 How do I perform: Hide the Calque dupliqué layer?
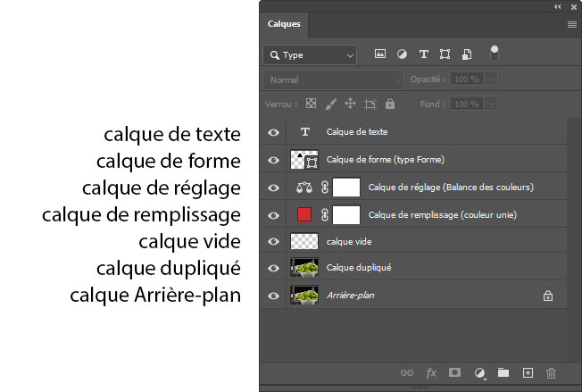tap(273, 268)
